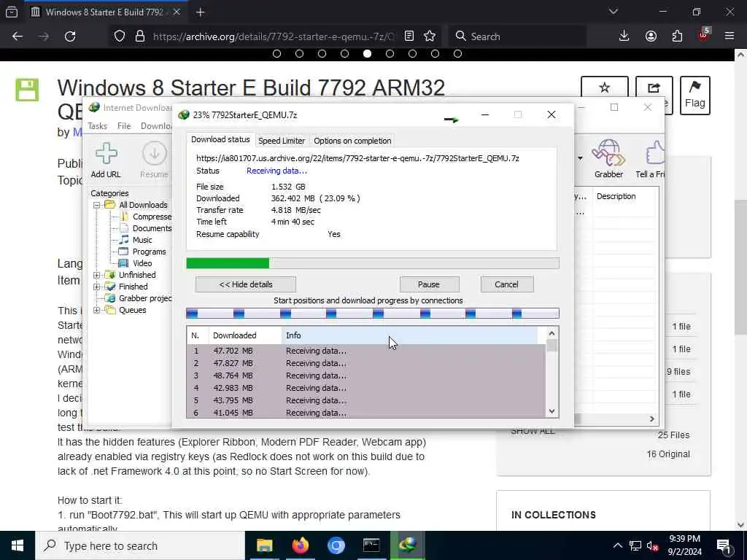This screenshot has width=747, height=560.
Task: Collapse the All Downloads tree node
Action: [x=97, y=205]
